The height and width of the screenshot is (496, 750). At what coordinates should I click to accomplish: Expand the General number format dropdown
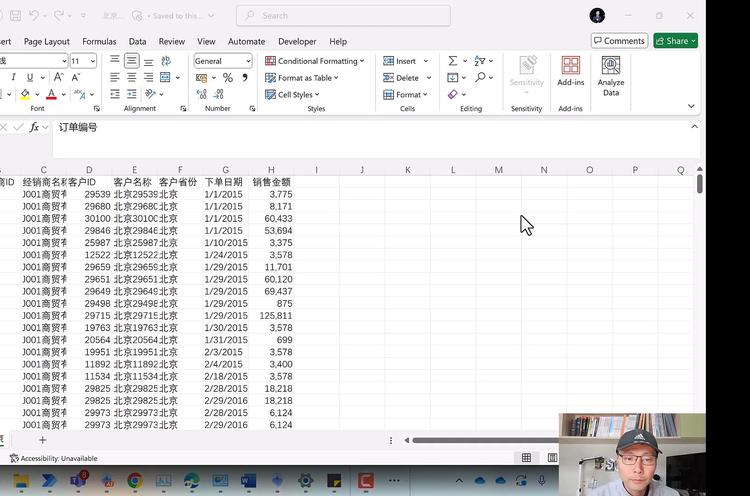click(248, 61)
